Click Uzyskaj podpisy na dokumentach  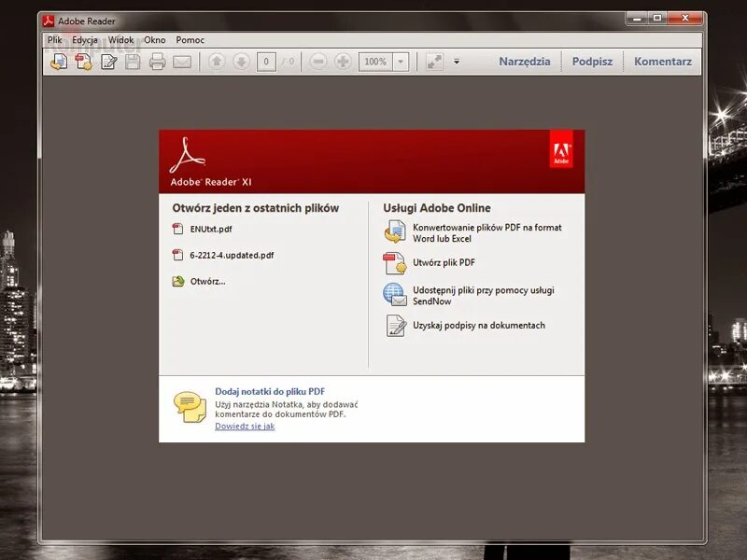coord(479,326)
